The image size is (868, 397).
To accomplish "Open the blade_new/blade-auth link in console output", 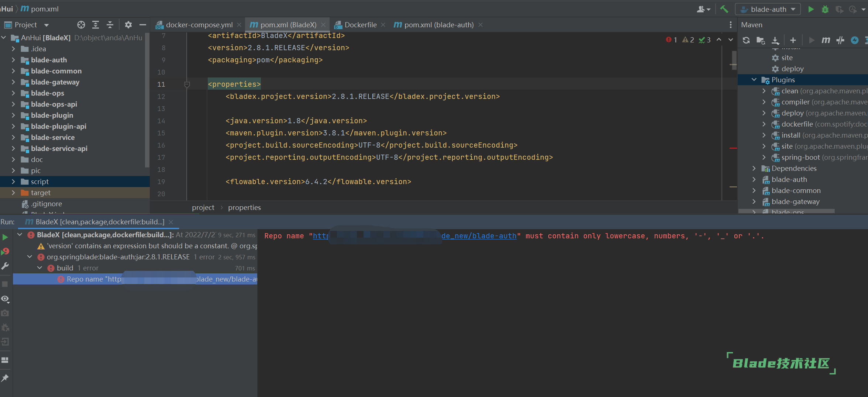I will (479, 236).
